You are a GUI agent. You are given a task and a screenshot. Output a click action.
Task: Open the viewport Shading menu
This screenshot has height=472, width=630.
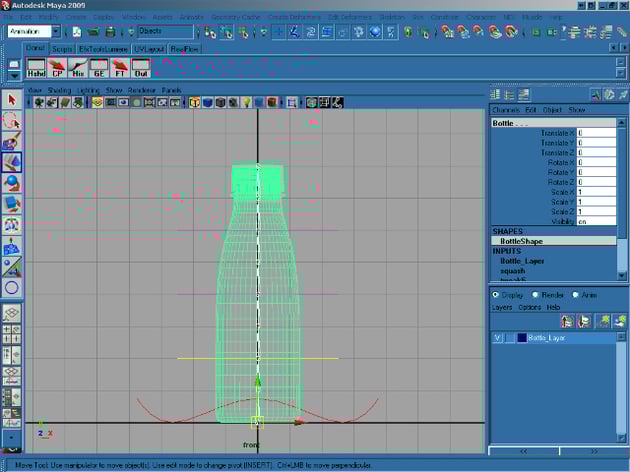click(59, 90)
